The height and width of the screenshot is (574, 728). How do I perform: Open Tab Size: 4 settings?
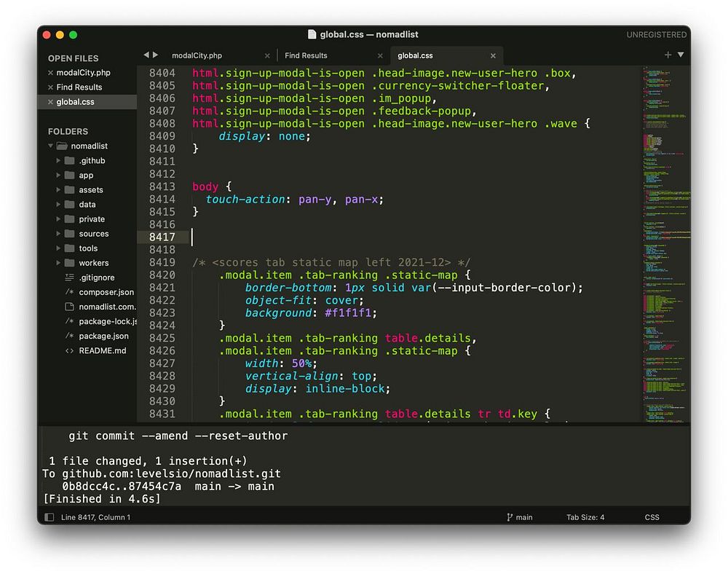(585, 517)
